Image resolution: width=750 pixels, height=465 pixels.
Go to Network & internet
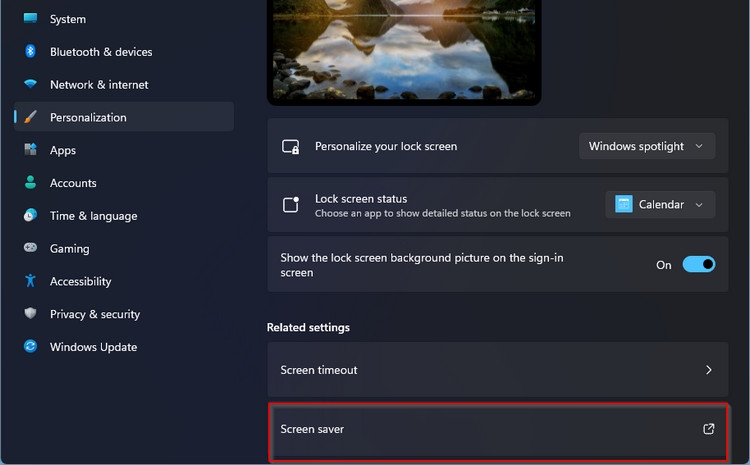click(x=124, y=84)
